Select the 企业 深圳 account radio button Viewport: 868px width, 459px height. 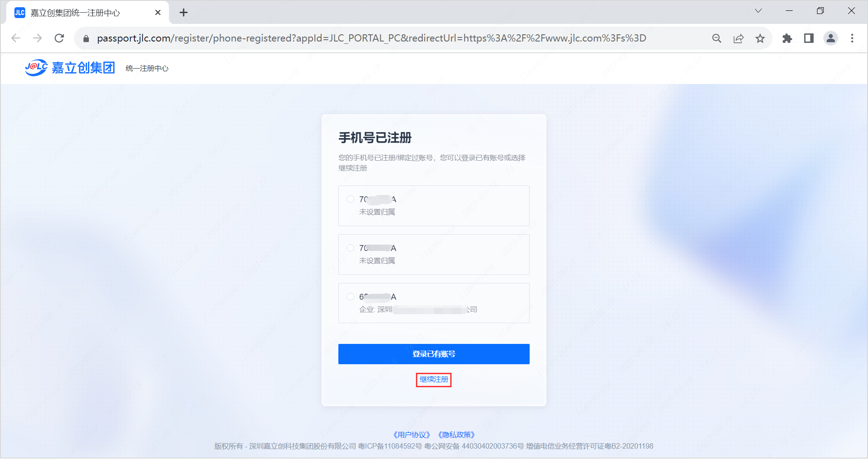coord(351,297)
